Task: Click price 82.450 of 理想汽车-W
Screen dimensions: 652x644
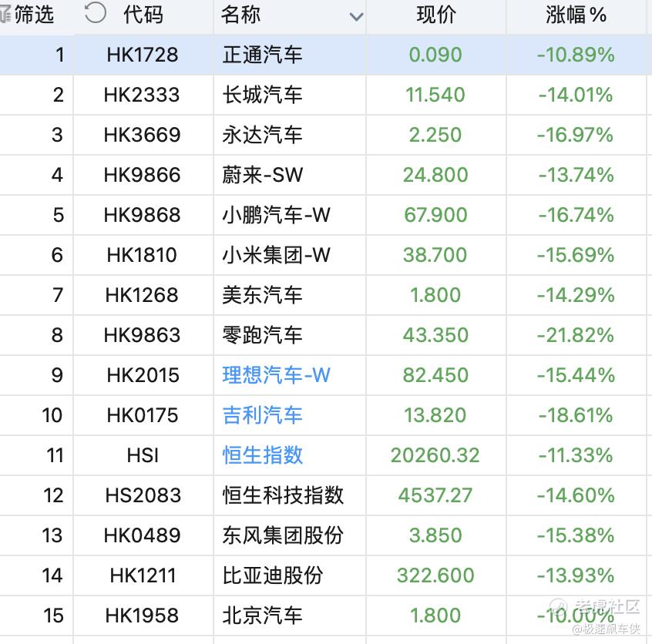Action: pos(435,375)
